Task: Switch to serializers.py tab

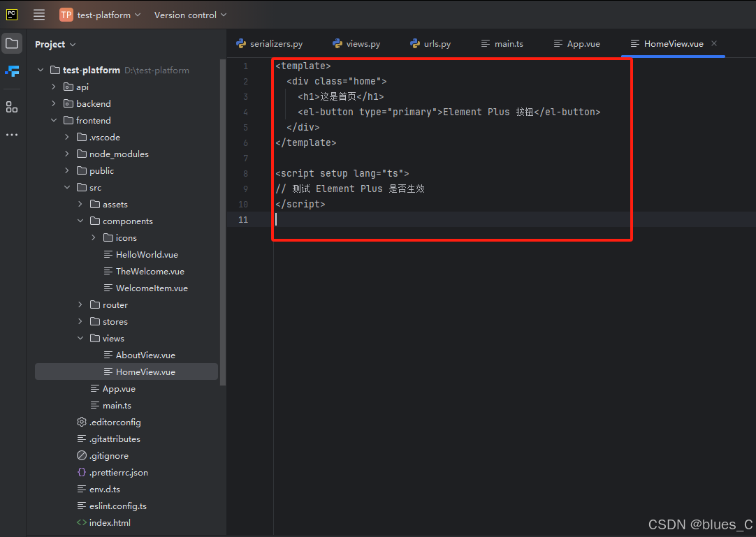Action: [x=270, y=43]
